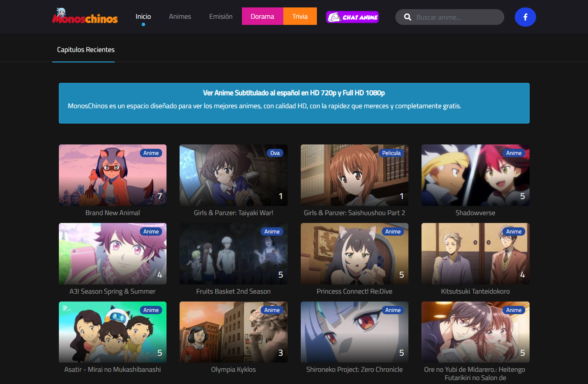
Task: Open the Chat Anime button
Action: click(352, 17)
